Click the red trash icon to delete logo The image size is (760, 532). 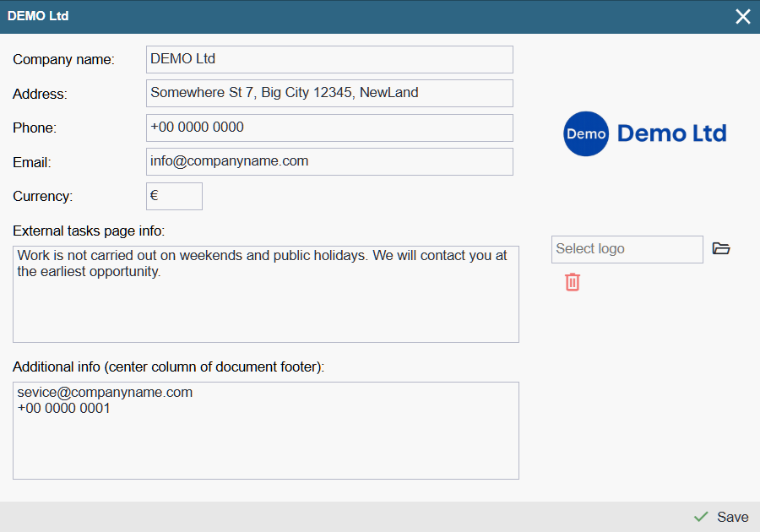coord(573,282)
